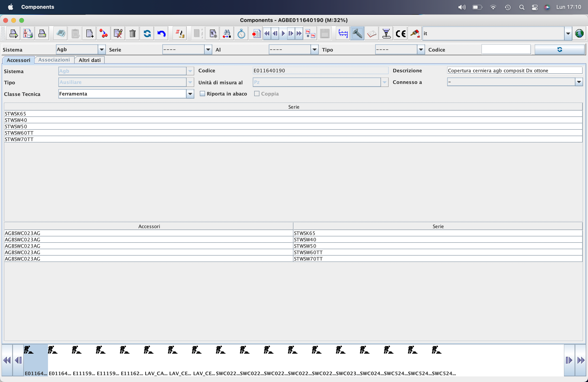Image resolution: width=588 pixels, height=382 pixels.
Task: Click the binoculars search icon
Action: (227, 34)
